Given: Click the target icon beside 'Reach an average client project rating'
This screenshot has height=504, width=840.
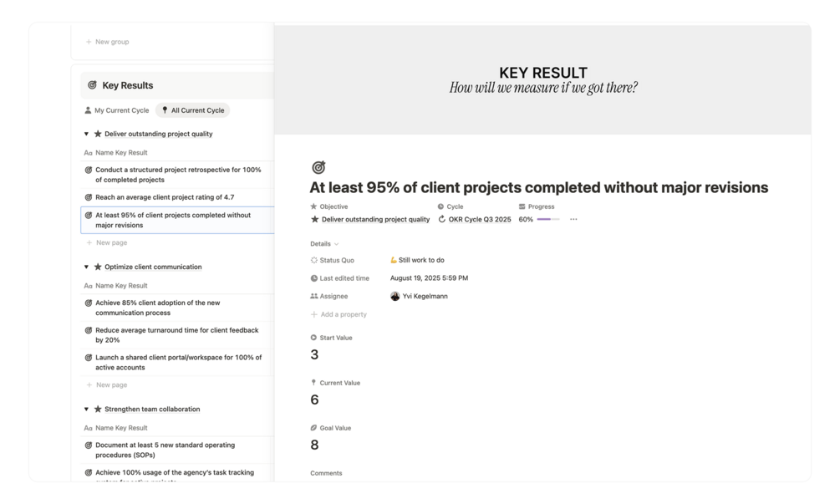Looking at the screenshot, I should [x=89, y=197].
